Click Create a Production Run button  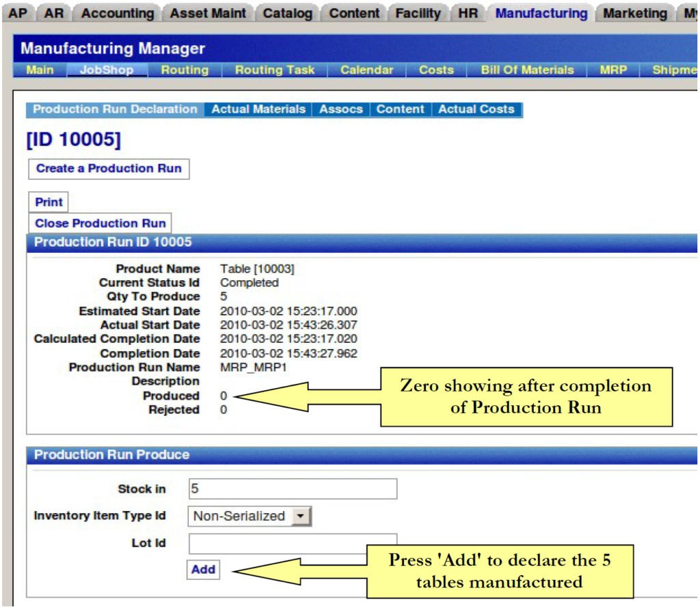109,169
